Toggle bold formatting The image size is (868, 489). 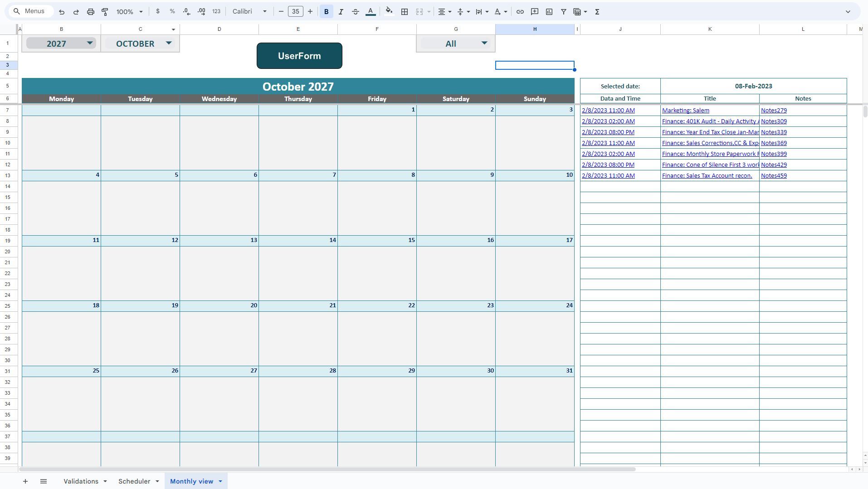327,12
